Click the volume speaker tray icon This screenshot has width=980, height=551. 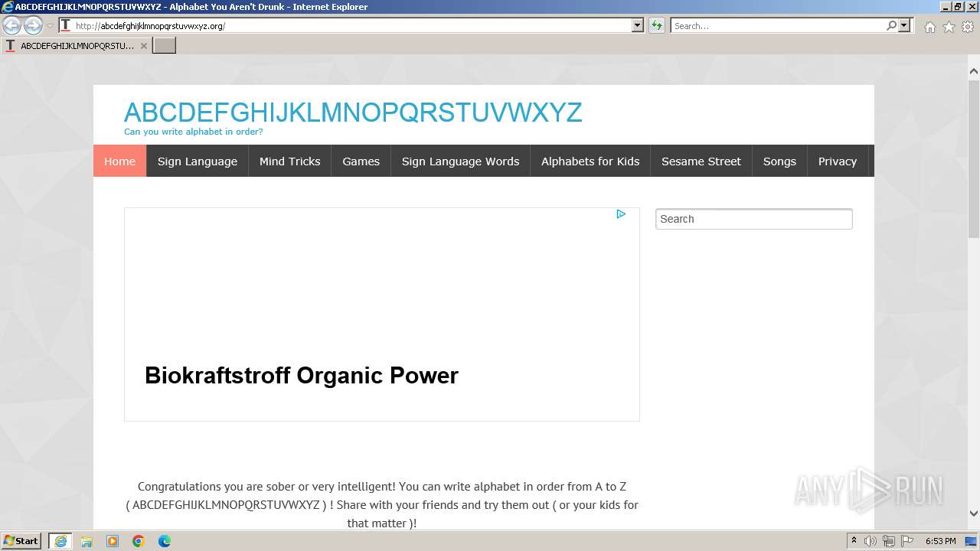[x=871, y=541]
